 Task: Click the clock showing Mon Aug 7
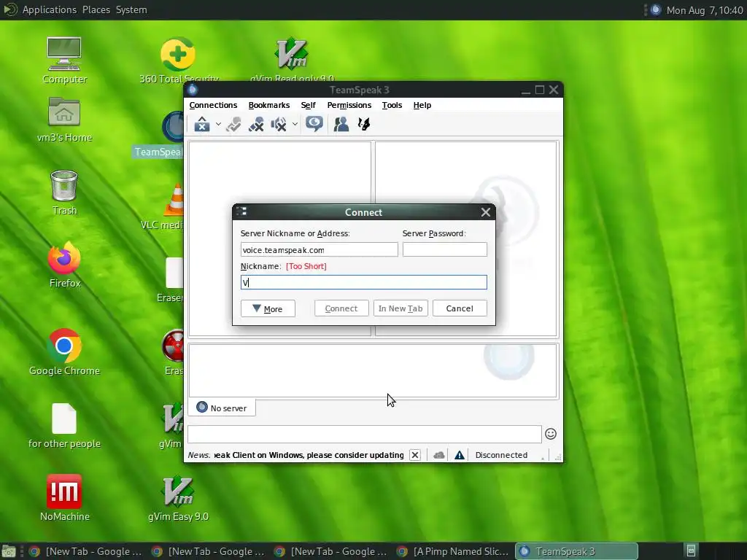(705, 10)
